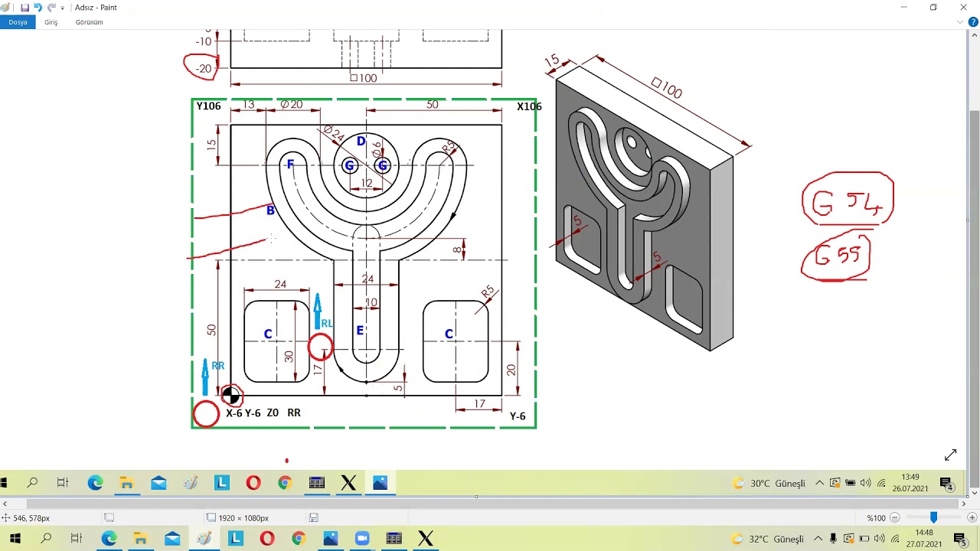Click the right arrow of the horizontal scrollbar

click(x=963, y=504)
